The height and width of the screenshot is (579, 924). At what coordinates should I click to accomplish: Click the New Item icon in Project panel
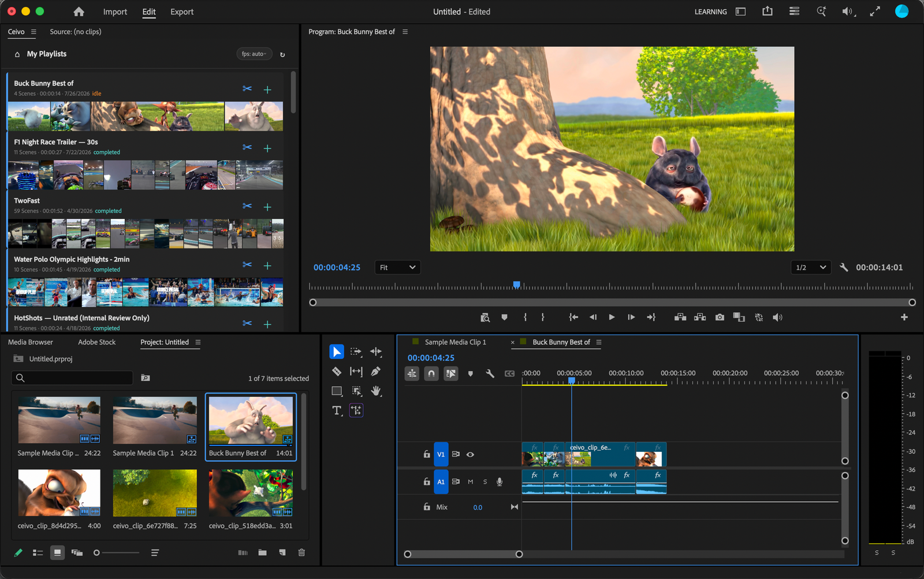pos(282,553)
